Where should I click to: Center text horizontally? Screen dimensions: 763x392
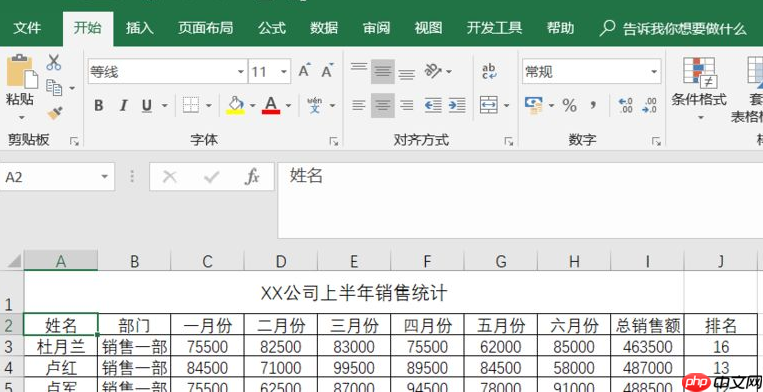383,105
